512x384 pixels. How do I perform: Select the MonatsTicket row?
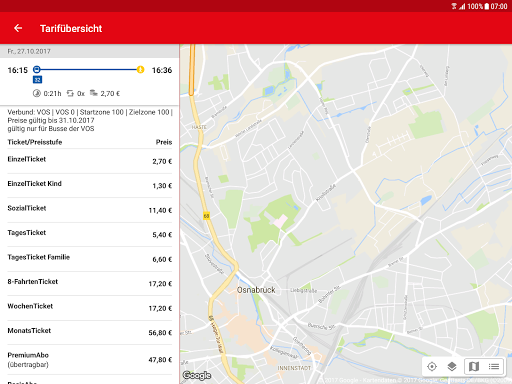(x=90, y=333)
